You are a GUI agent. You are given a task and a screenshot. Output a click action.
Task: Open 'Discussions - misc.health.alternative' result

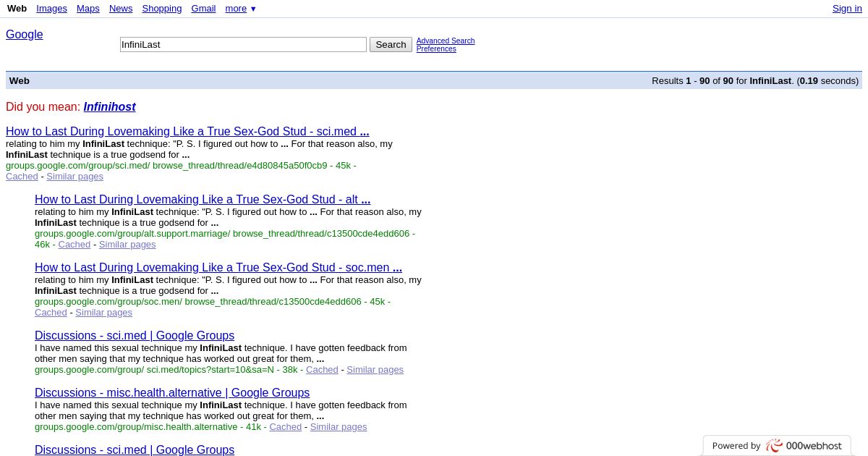pyautogui.click(x=172, y=393)
